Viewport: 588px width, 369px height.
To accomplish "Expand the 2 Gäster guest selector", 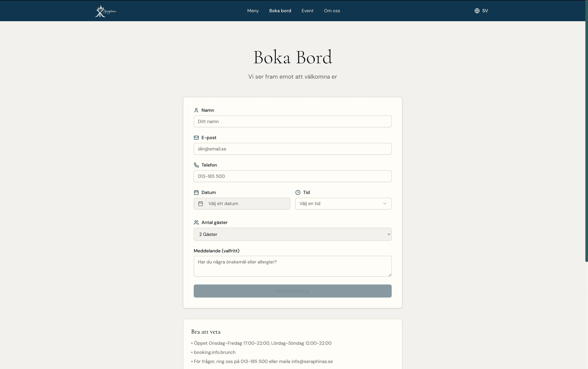I will tap(292, 234).
